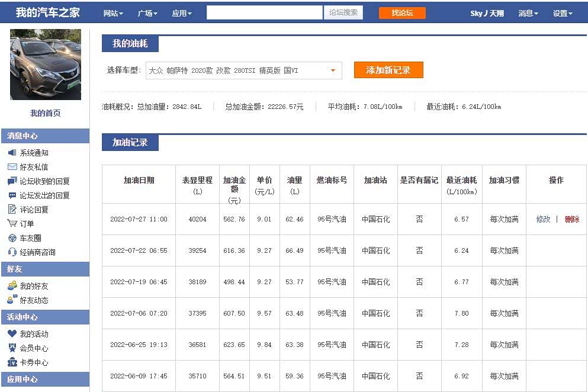Screen dimensions: 588x392
Task: Click the 经销商咨询 headset icon
Action: coord(12,252)
